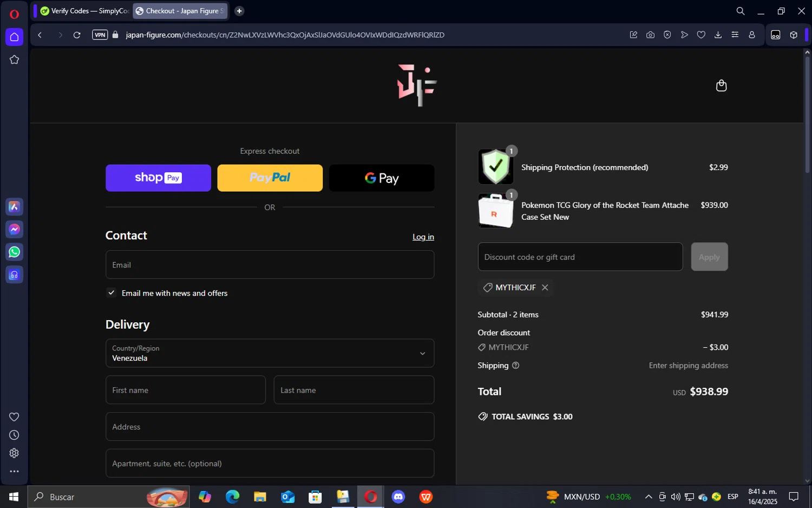Open Easy Setup sliders icon

click(735, 35)
